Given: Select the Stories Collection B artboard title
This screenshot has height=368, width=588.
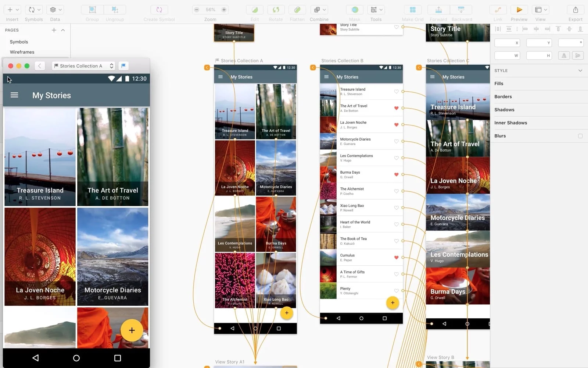Looking at the screenshot, I should (x=342, y=61).
